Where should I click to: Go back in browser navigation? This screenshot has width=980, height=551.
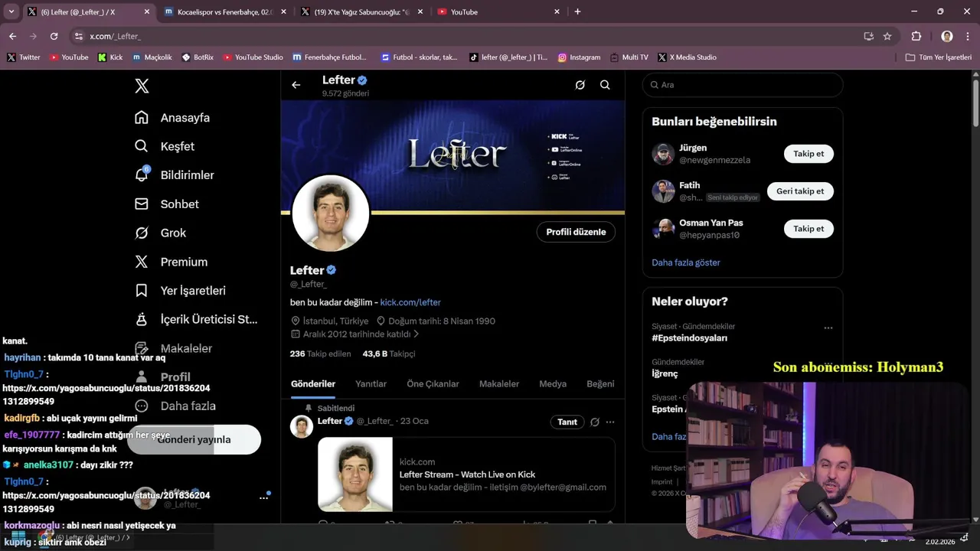[x=12, y=36]
